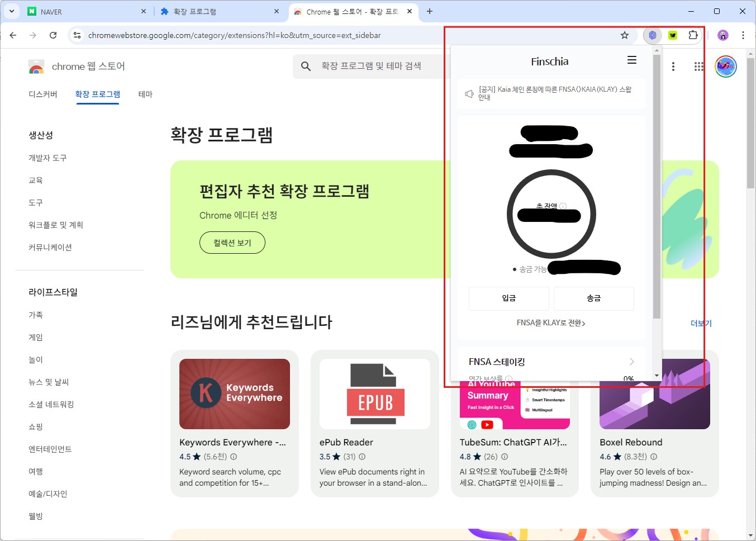
Task: Click the 총 잔액 info icon
Action: pos(563,206)
